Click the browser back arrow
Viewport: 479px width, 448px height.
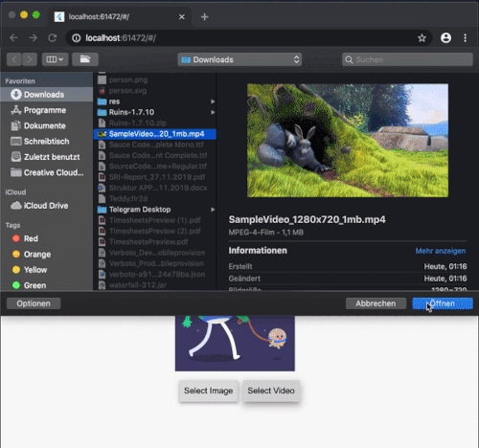click(13, 38)
